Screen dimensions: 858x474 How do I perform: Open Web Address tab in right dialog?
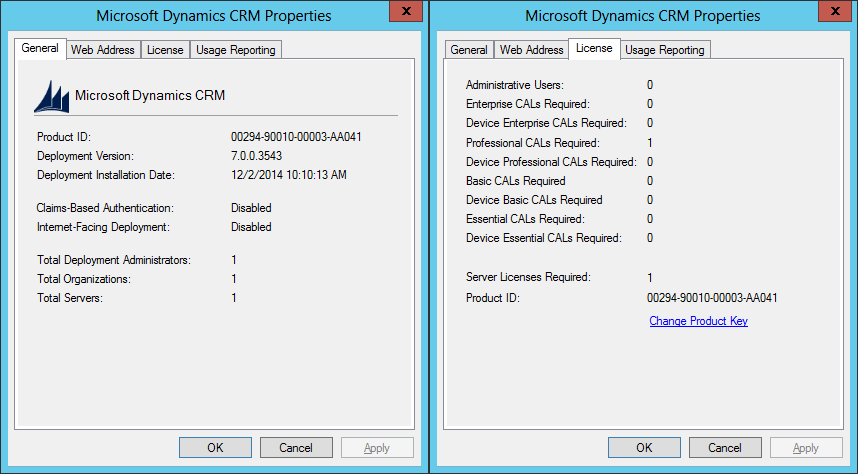point(532,50)
